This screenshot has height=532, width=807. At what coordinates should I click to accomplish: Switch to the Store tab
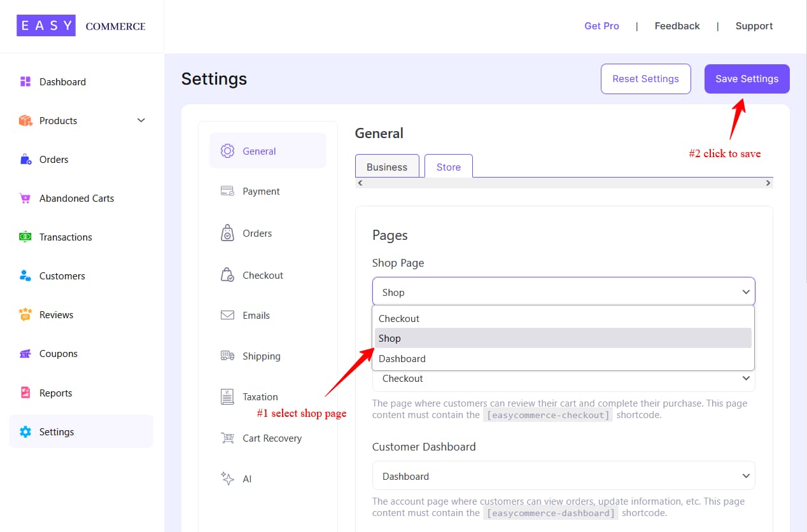pos(448,166)
